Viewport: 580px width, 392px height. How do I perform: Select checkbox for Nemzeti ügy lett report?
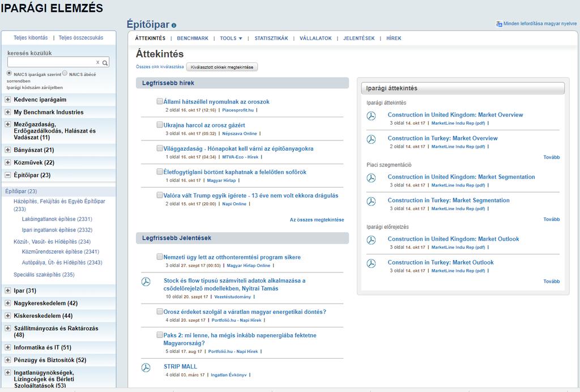click(x=159, y=257)
